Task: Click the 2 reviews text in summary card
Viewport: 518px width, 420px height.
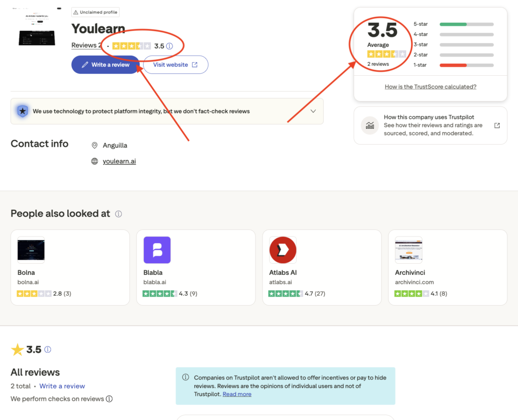Action: 378,64
